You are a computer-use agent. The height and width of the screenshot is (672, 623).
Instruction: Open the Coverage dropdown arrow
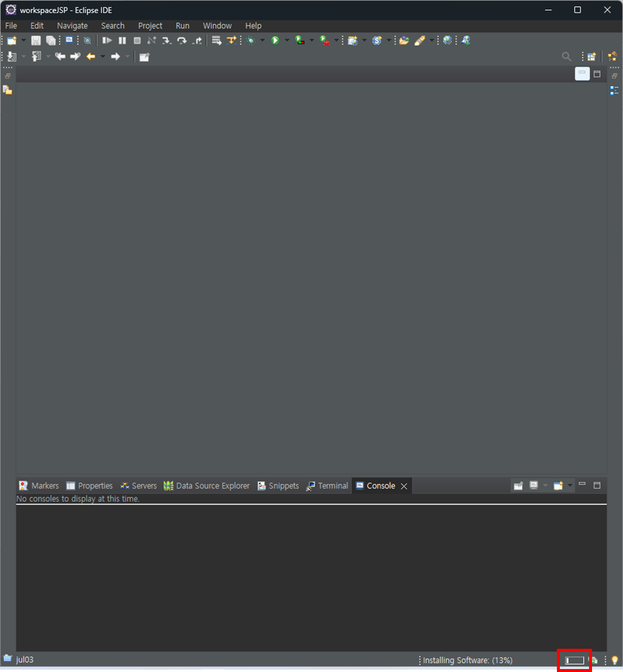311,40
